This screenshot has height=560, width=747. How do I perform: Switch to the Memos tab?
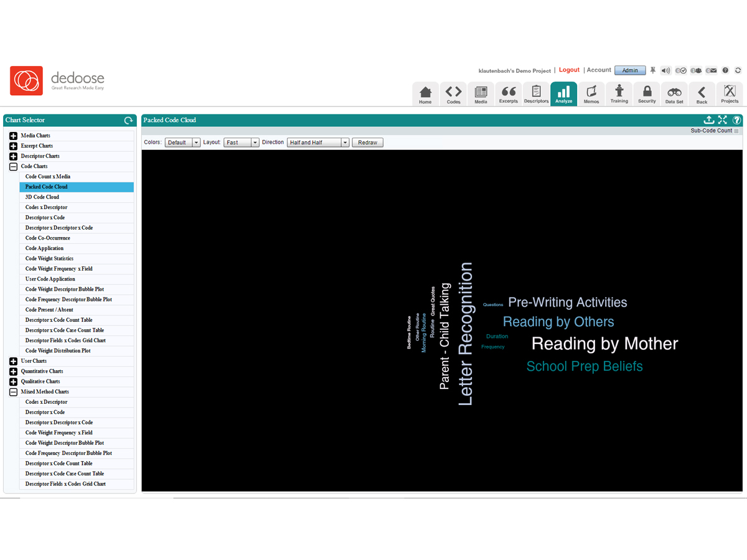pos(591,93)
